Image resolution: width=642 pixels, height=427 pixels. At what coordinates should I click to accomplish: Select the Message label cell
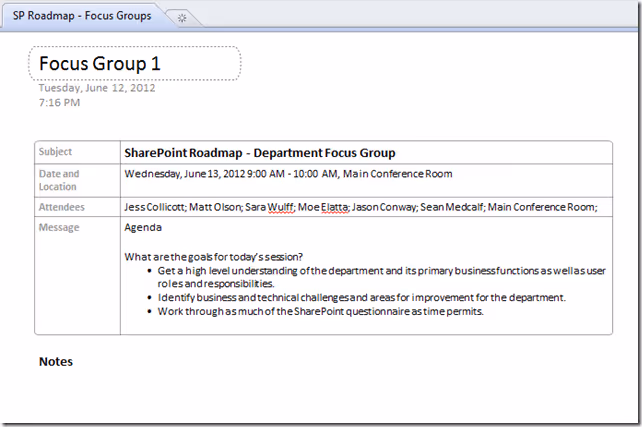pos(77,276)
